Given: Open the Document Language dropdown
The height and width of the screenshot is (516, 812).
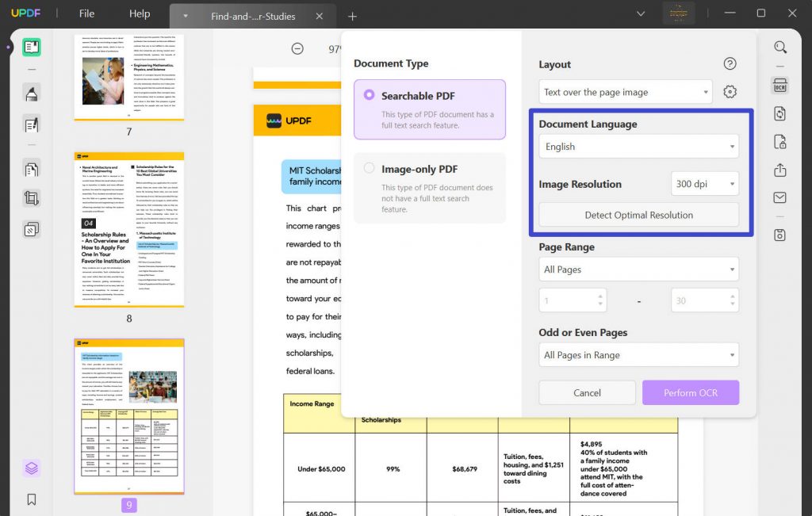Looking at the screenshot, I should pyautogui.click(x=638, y=146).
